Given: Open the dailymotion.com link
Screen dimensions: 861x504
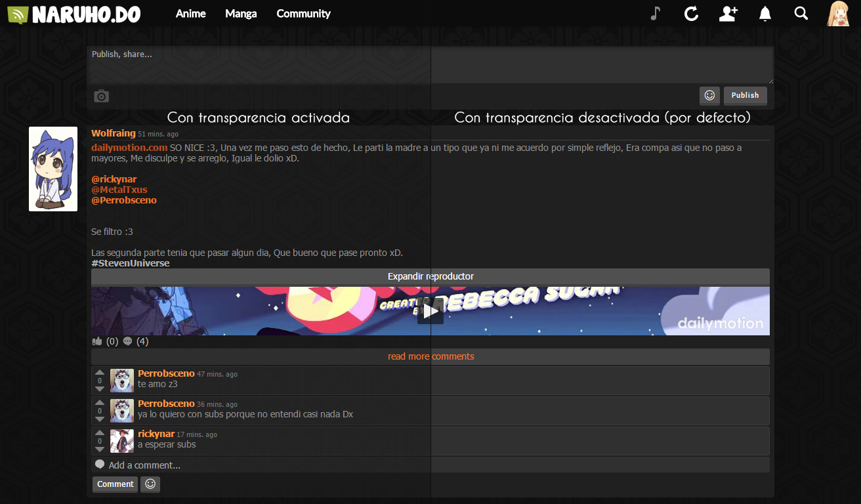Looking at the screenshot, I should 129,148.
